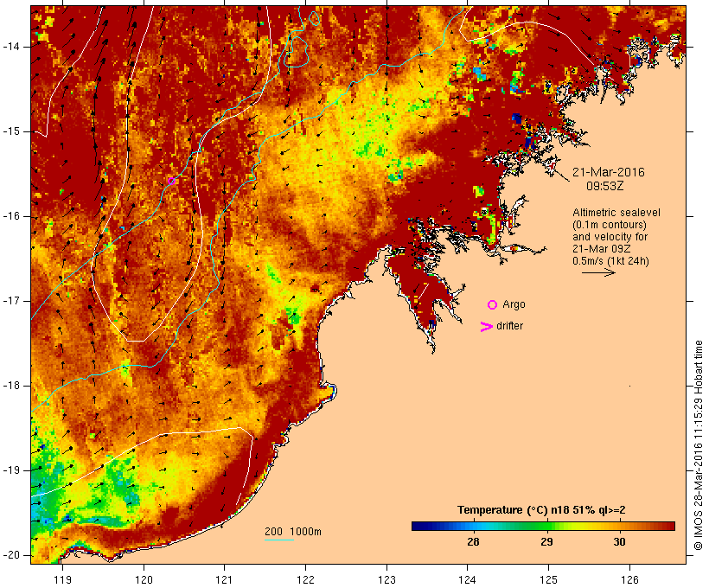
Task: Click the Argo legend circle symbol
Action: [x=493, y=305]
